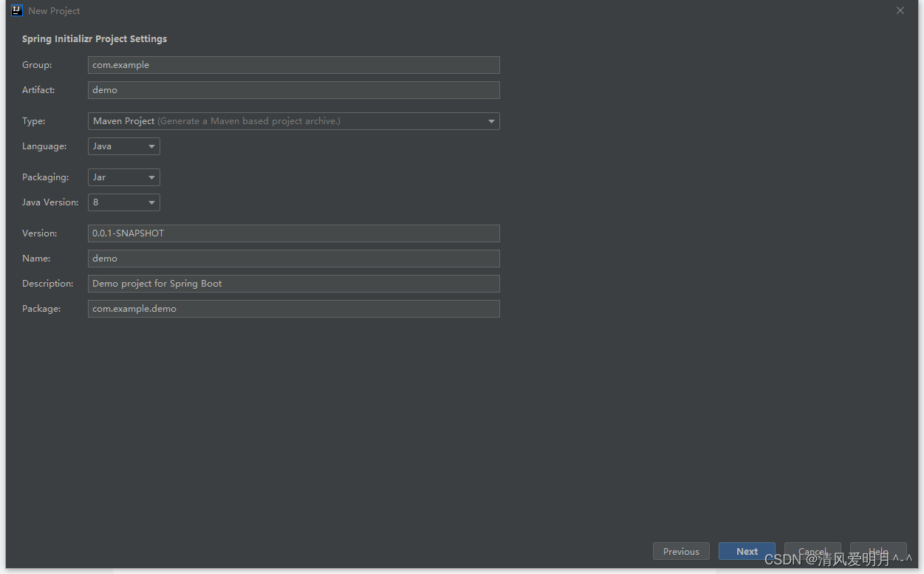The width and height of the screenshot is (924, 574).
Task: Click the Spring Initializr Project Settings heading
Action: (95, 39)
